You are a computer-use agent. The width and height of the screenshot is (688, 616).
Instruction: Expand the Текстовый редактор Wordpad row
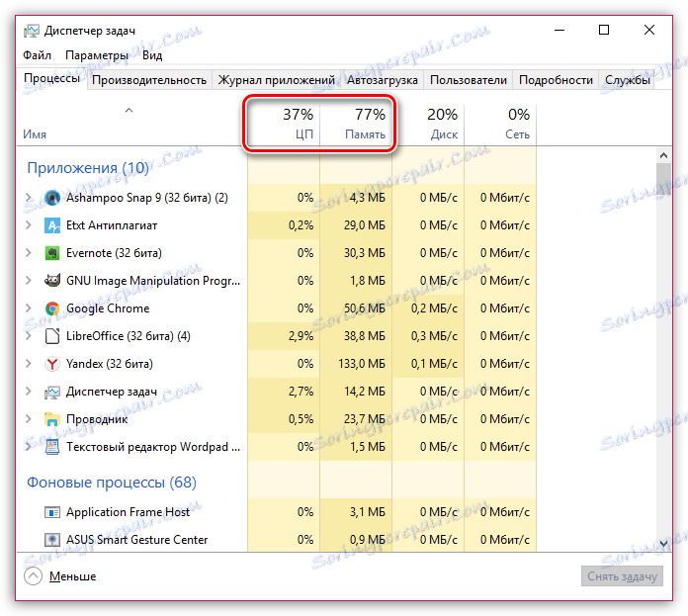tap(29, 447)
